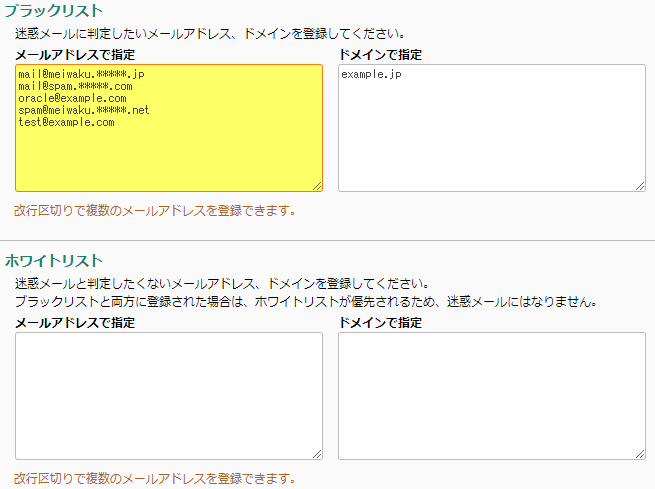Place cursor on the oracle@example.com line
Screen dimensions: 655x489
point(72,98)
